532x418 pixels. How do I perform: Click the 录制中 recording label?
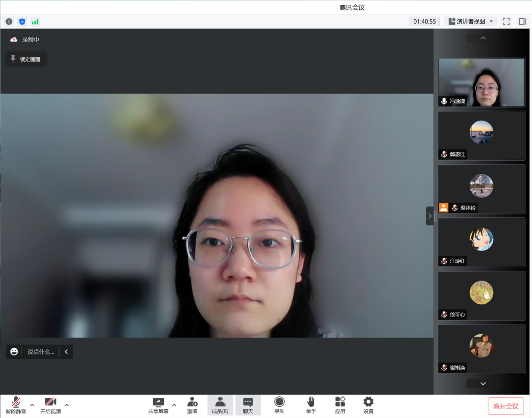(31, 40)
